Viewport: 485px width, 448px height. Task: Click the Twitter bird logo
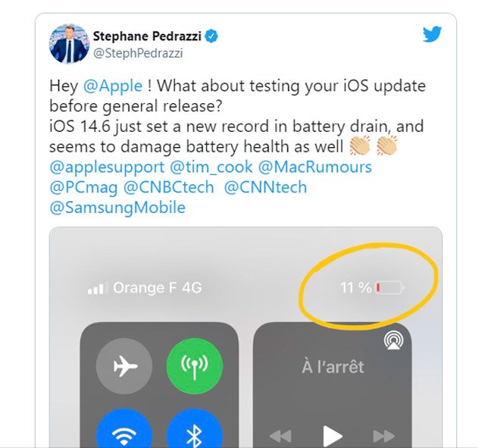coord(432,33)
